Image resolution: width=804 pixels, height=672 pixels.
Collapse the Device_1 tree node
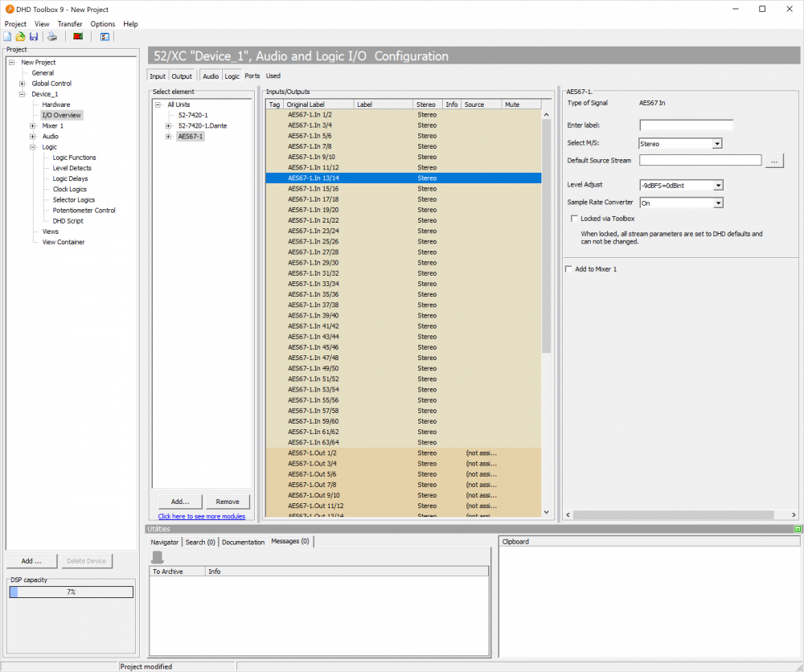coord(22,94)
